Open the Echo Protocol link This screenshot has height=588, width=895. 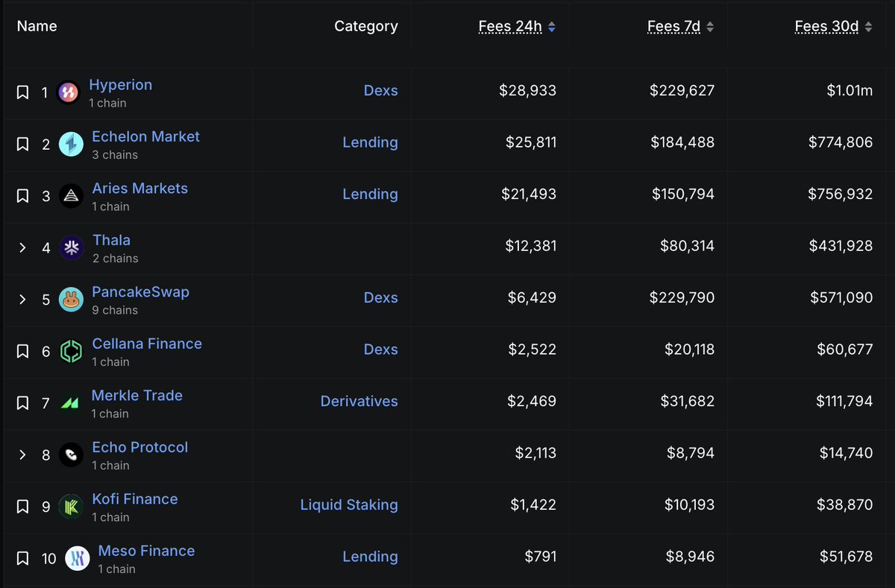[140, 447]
